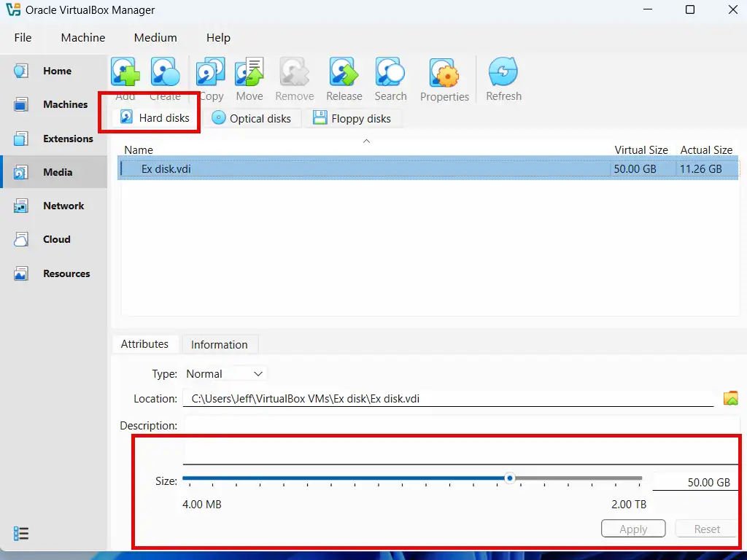
Task: Click the Copy disk toolbar icon
Action: [x=210, y=73]
